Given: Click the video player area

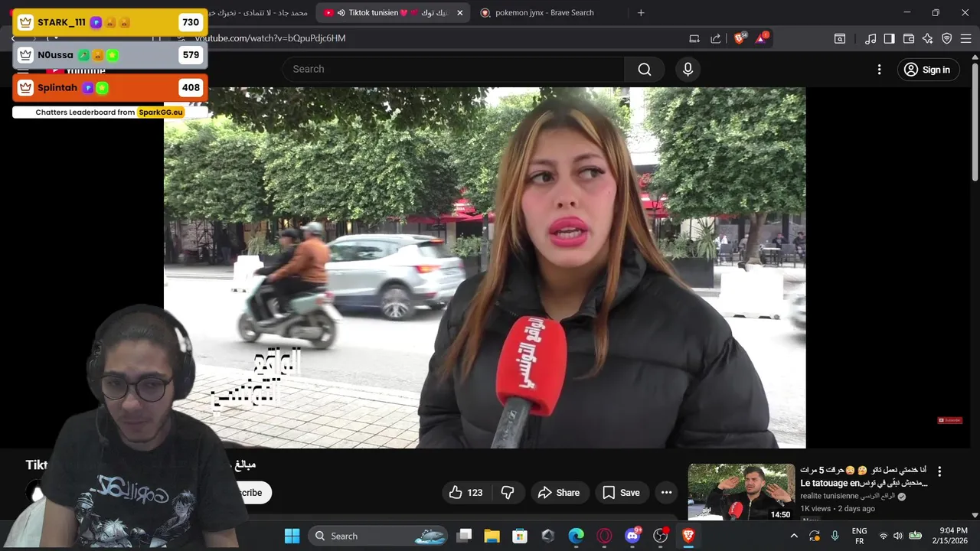Looking at the screenshot, I should click(485, 268).
